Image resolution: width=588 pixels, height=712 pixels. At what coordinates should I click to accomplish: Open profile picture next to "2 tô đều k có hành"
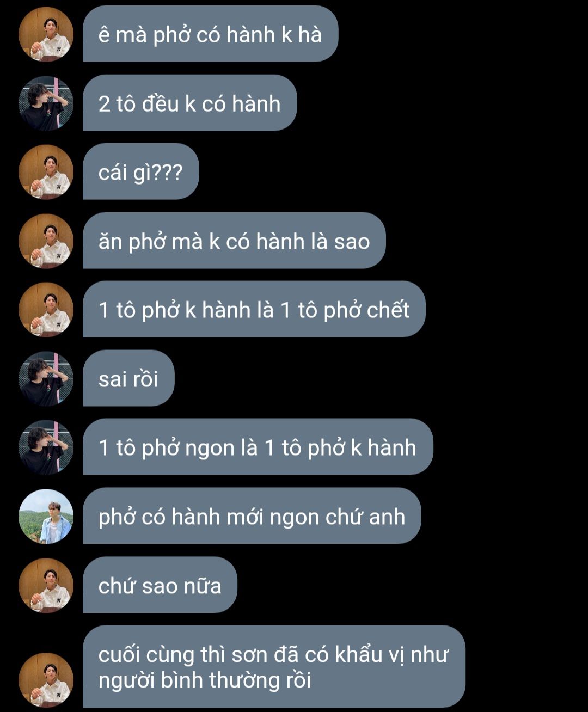46,103
